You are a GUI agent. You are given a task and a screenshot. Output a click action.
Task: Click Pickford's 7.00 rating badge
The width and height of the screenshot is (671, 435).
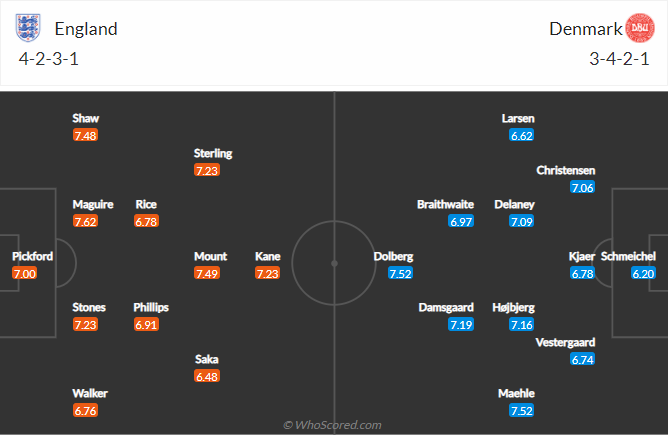point(25,273)
